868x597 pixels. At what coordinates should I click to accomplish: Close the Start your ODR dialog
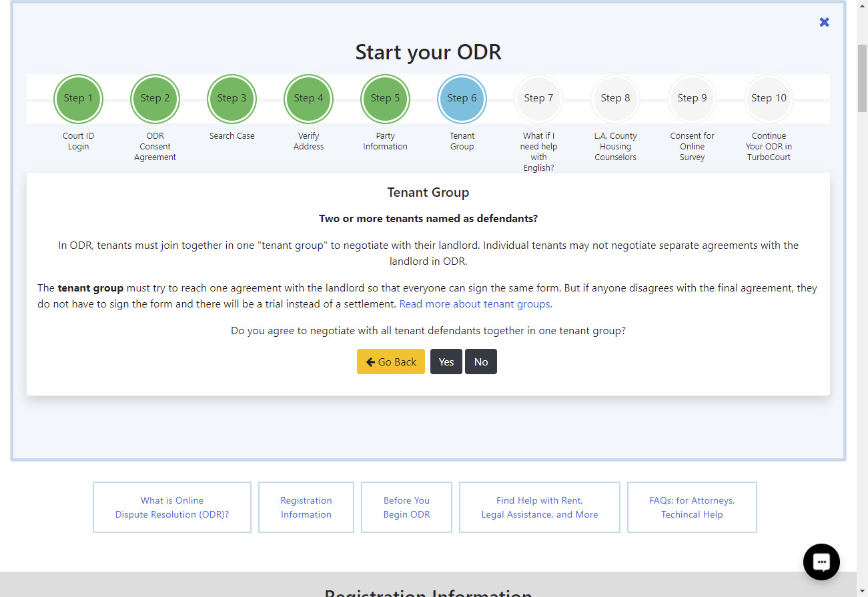824,22
